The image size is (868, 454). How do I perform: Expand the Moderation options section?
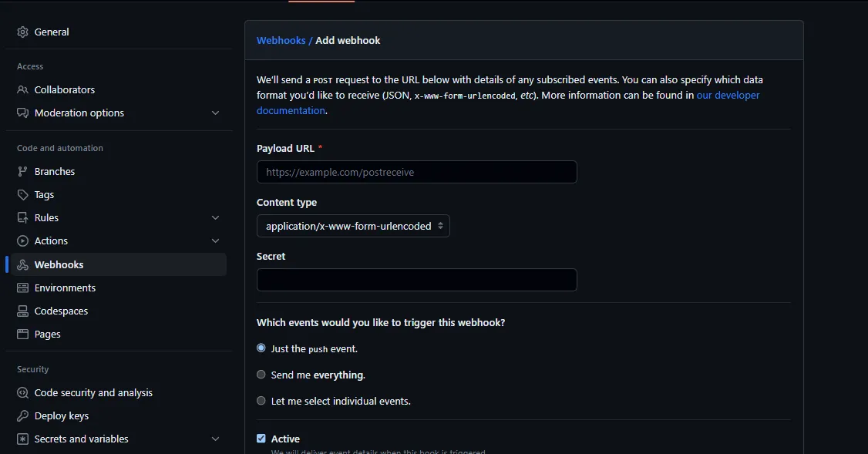[215, 113]
